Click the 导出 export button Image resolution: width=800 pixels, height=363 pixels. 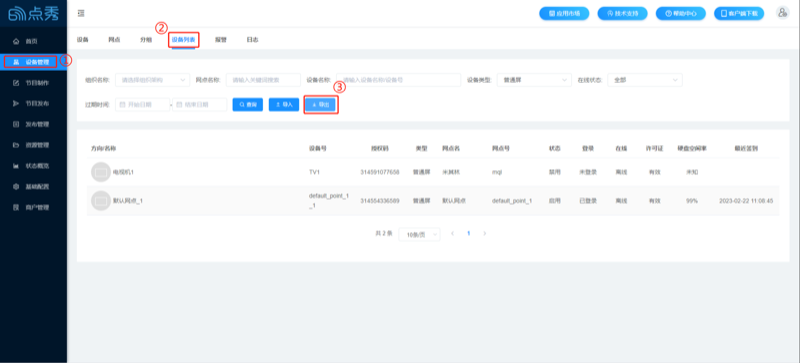(x=321, y=104)
